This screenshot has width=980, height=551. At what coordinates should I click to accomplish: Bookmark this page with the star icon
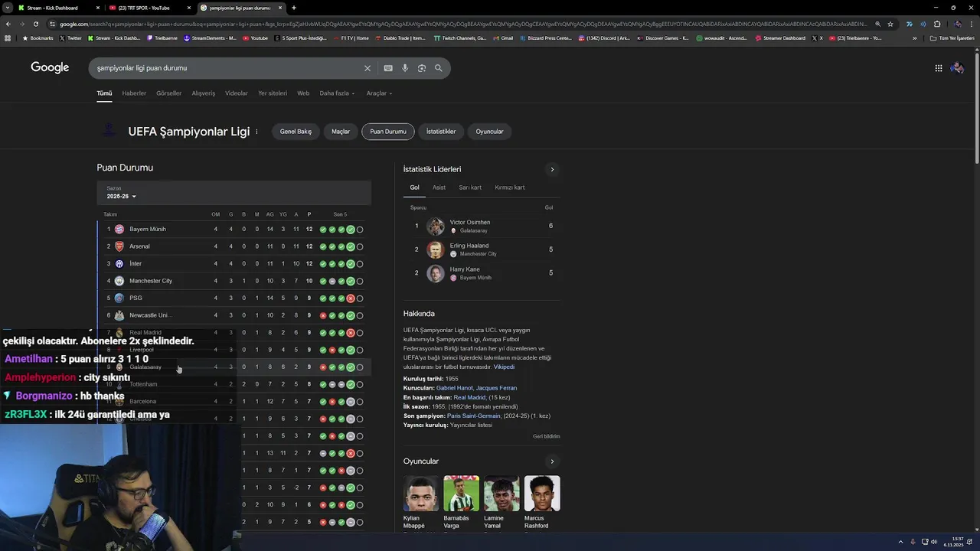pos(890,24)
